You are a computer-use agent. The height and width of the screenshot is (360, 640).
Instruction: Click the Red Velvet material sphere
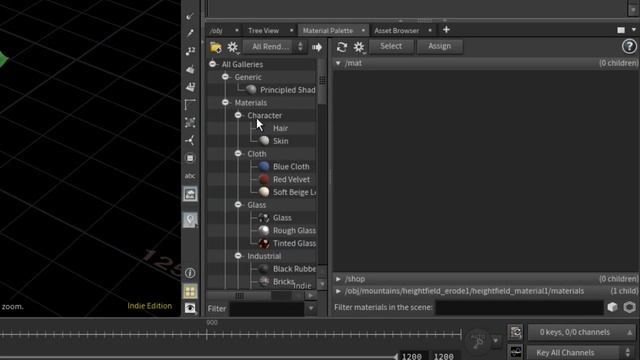coord(264,179)
